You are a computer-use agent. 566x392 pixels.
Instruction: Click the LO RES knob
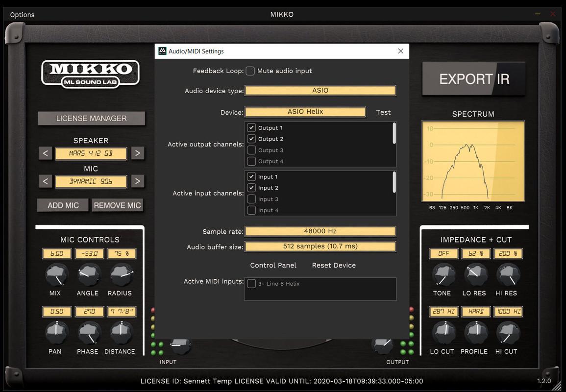(476, 275)
